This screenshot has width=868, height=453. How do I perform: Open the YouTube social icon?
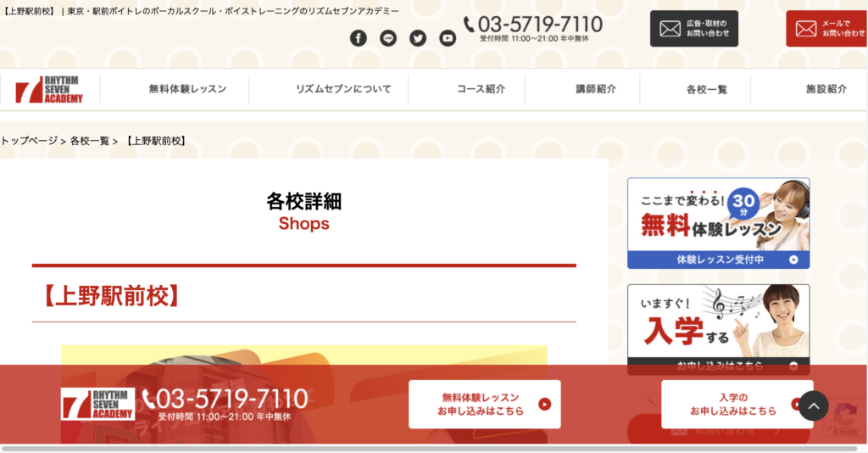448,37
